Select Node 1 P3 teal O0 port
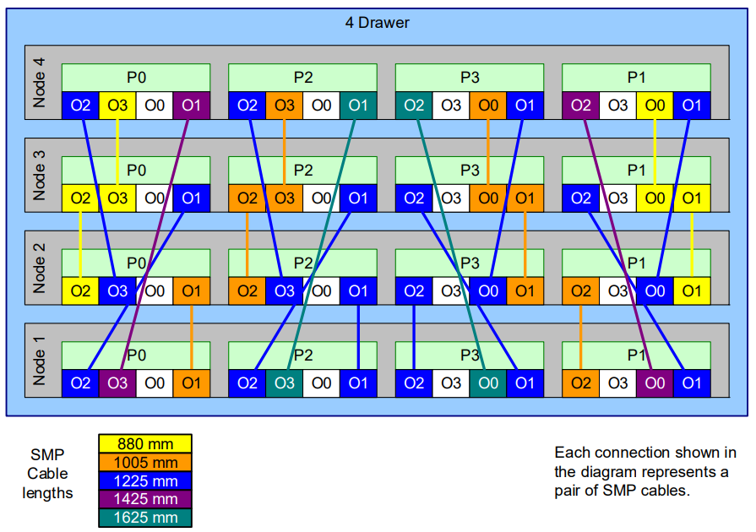756x532 pixels. [488, 383]
